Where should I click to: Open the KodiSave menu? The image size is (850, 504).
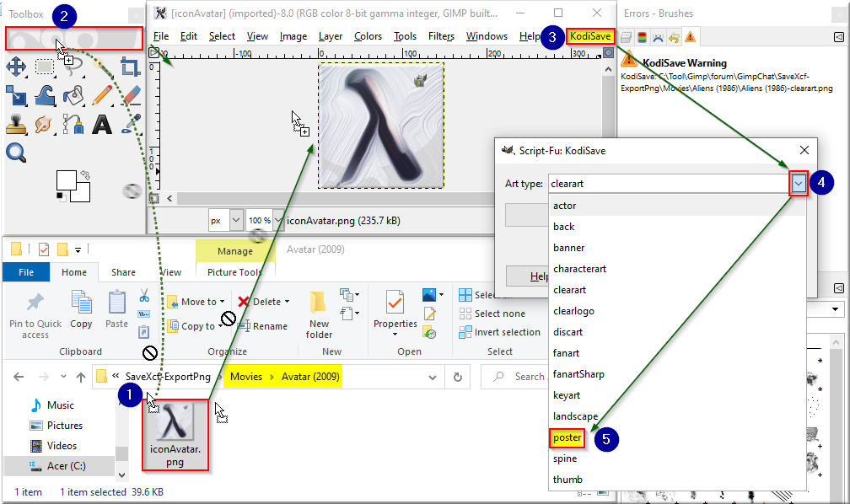click(x=590, y=36)
